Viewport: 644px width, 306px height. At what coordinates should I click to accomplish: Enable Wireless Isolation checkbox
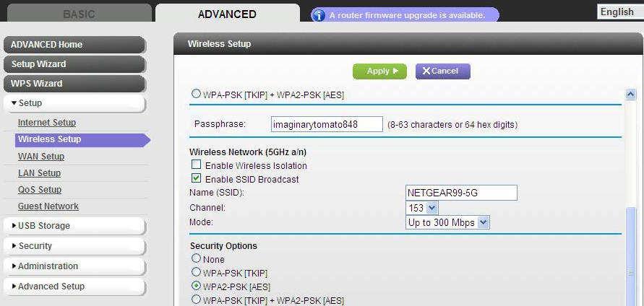click(x=197, y=165)
